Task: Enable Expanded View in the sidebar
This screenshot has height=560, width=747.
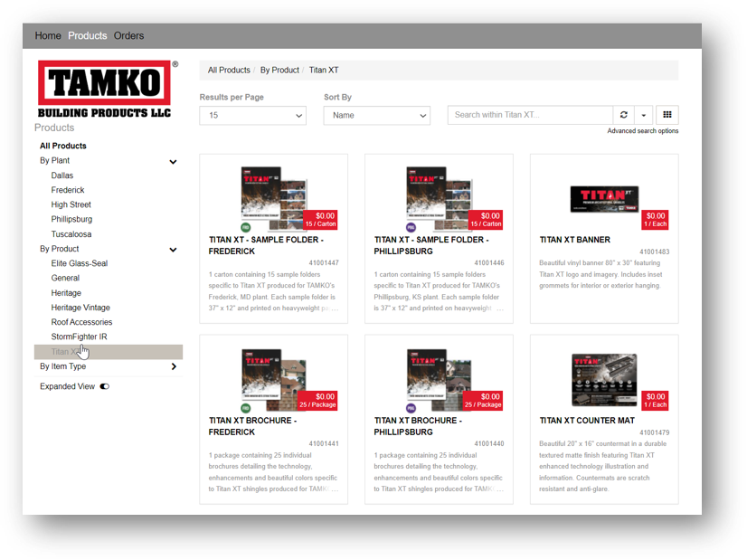Action: [x=105, y=385]
